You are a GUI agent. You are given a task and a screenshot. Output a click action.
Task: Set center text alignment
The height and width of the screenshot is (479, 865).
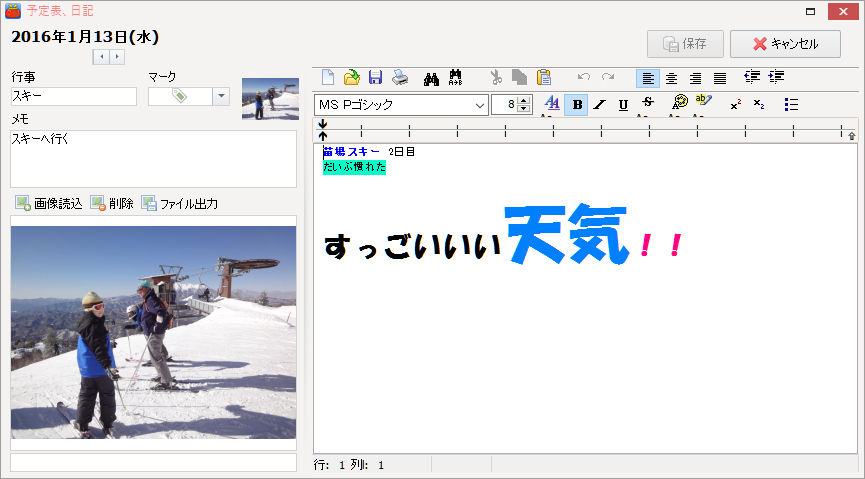click(671, 78)
